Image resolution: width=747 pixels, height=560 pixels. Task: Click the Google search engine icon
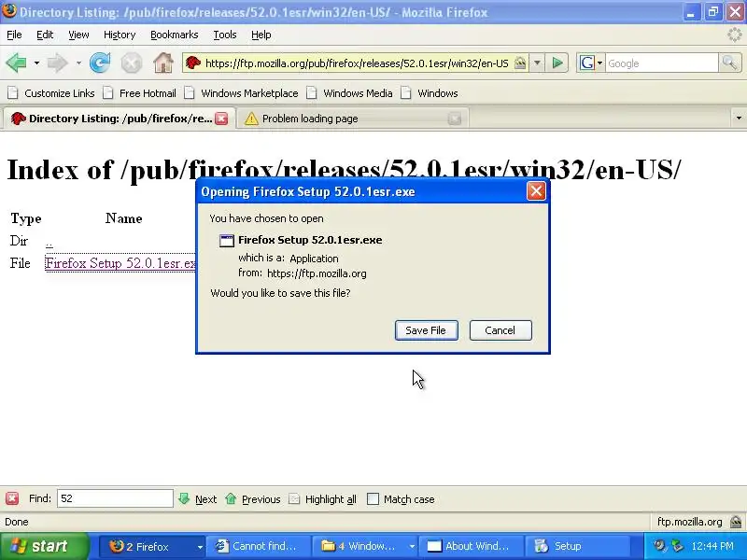[587, 63]
